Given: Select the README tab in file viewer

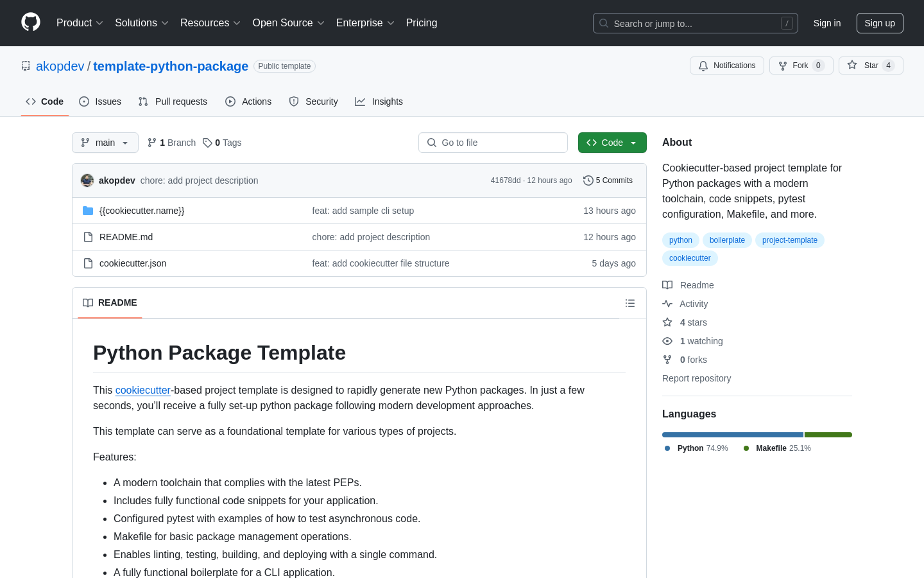Looking at the screenshot, I should click(x=110, y=303).
